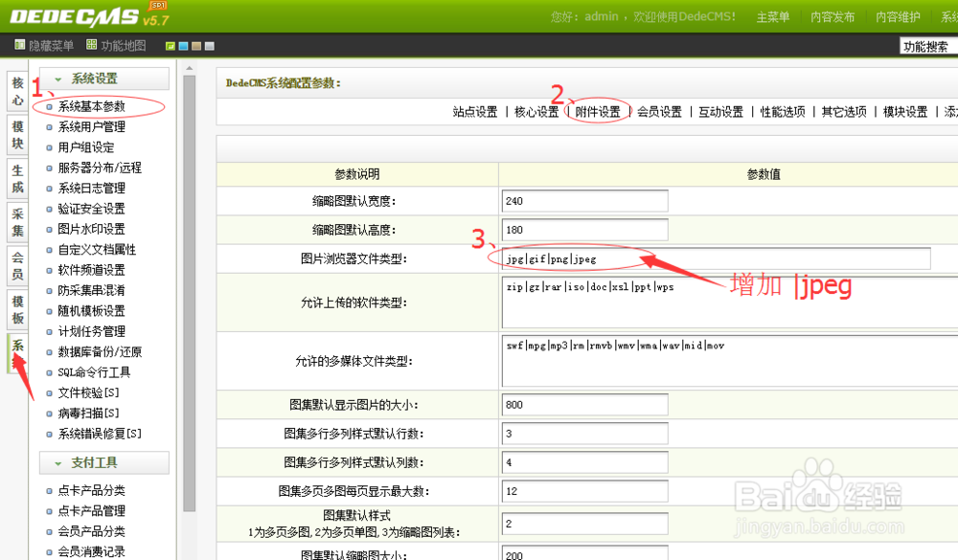Click 内容维护 in the top bar
This screenshot has width=958, height=560.
click(x=898, y=17)
